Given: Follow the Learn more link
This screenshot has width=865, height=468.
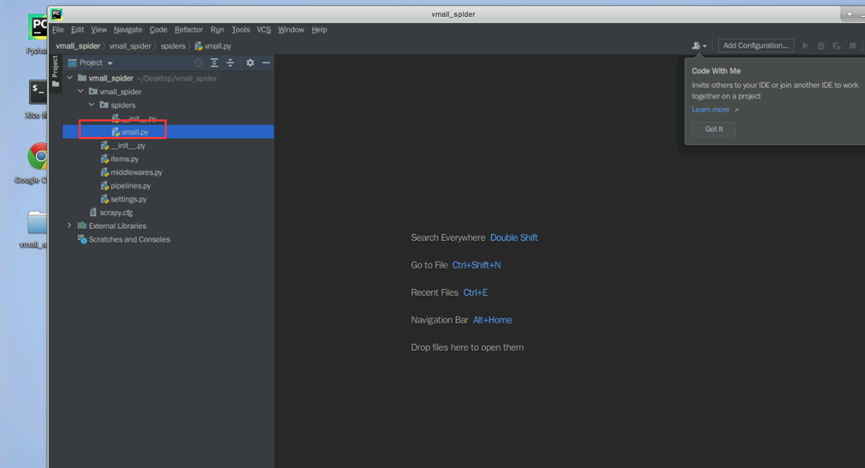Looking at the screenshot, I should pos(711,110).
